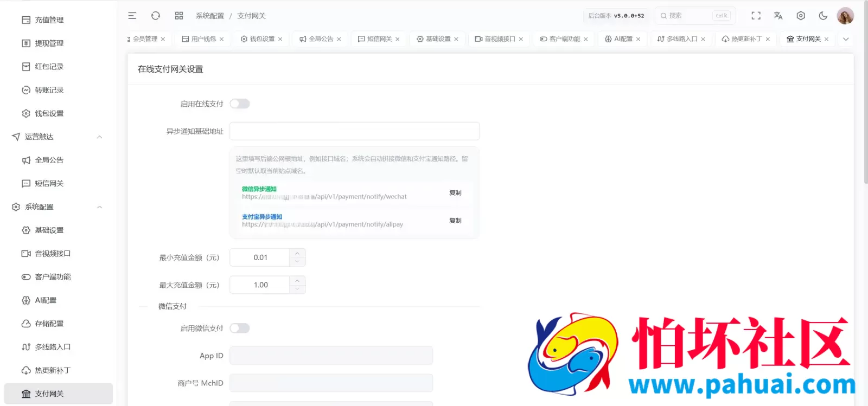
Task: Open 多线路入口 in the sidebar
Action: 58,347
